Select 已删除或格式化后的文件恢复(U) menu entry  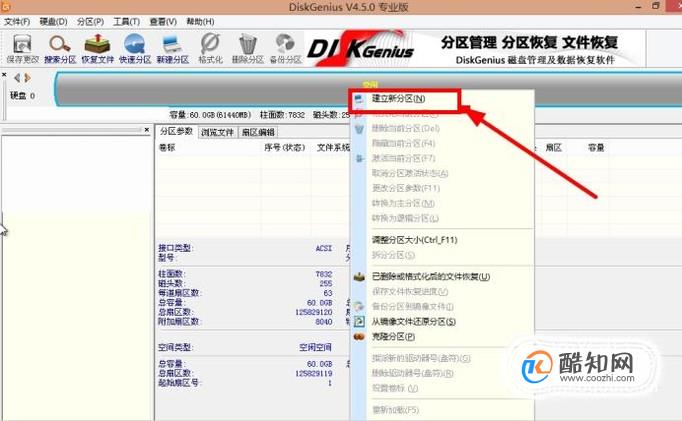tap(431, 277)
